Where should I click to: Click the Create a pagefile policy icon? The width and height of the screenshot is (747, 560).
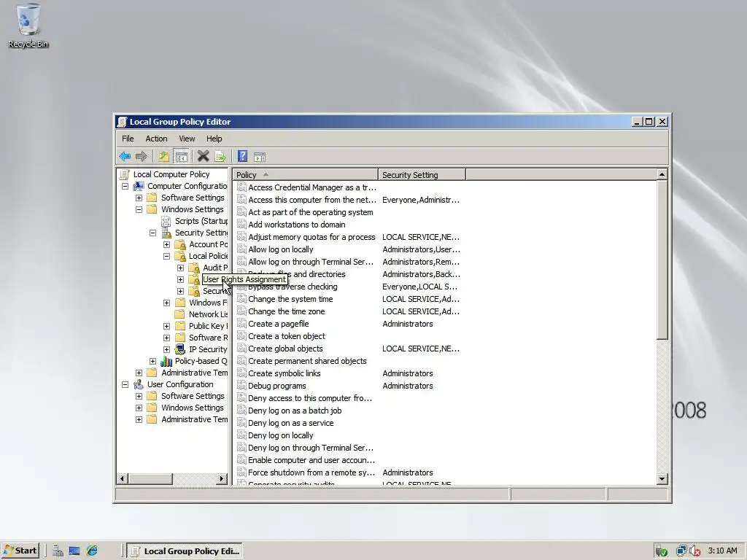(241, 323)
